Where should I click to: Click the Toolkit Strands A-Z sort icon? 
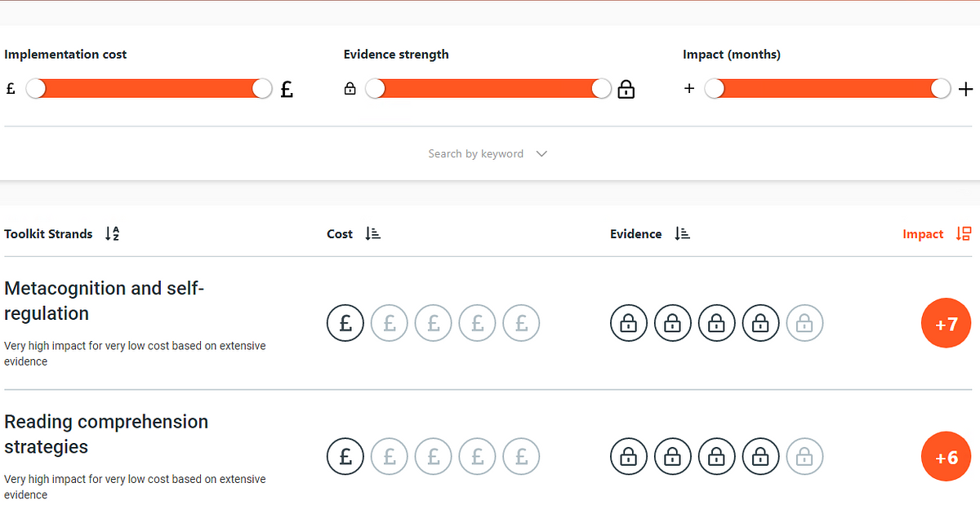click(112, 234)
